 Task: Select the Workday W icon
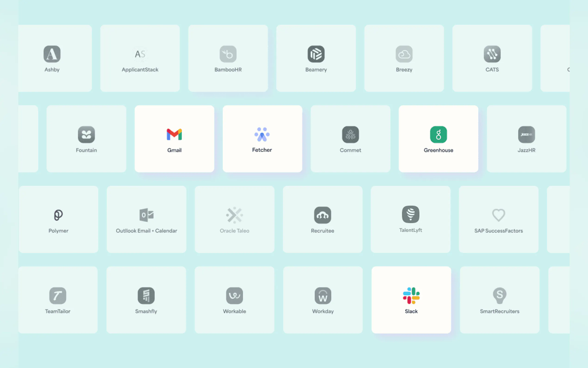323,296
